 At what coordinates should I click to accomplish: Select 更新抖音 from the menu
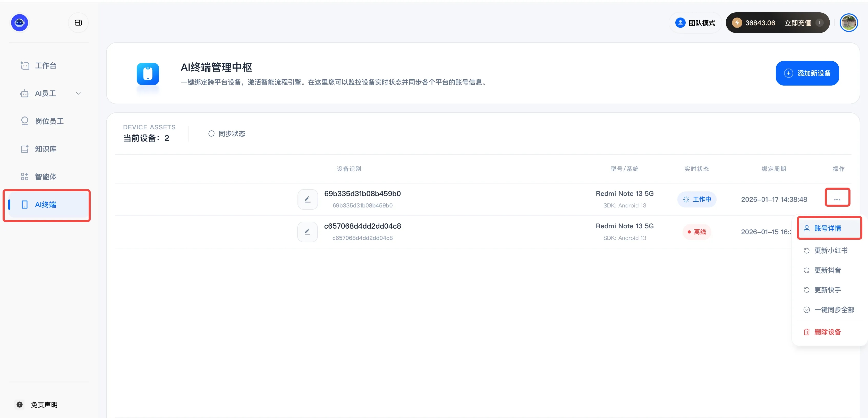(827, 270)
